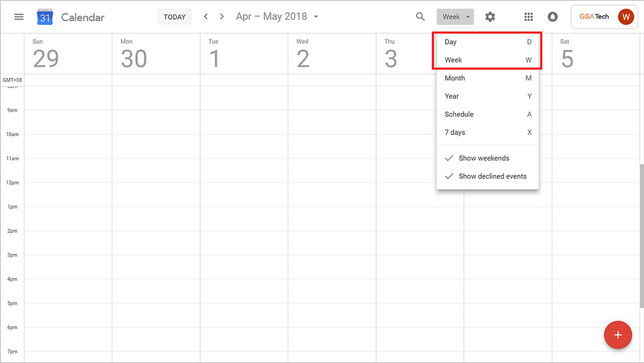Toggle the Week view dropdown
This screenshot has width=644, height=363.
tap(455, 17)
